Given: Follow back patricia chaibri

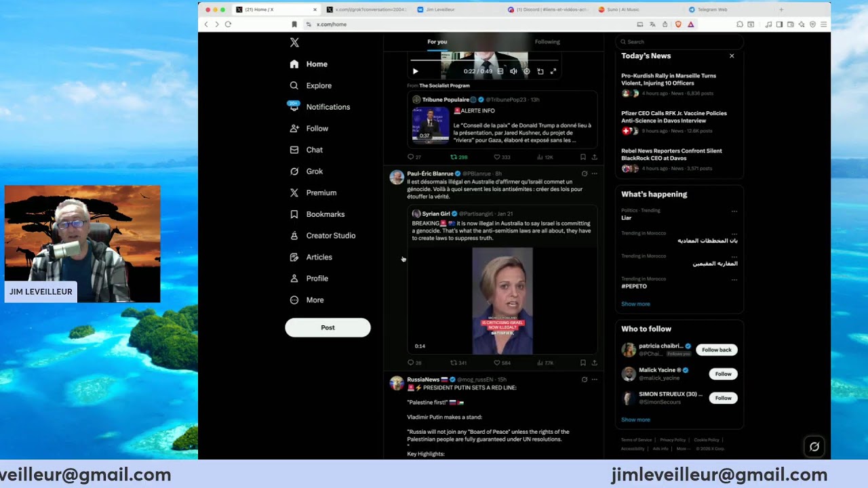Looking at the screenshot, I should tap(716, 350).
